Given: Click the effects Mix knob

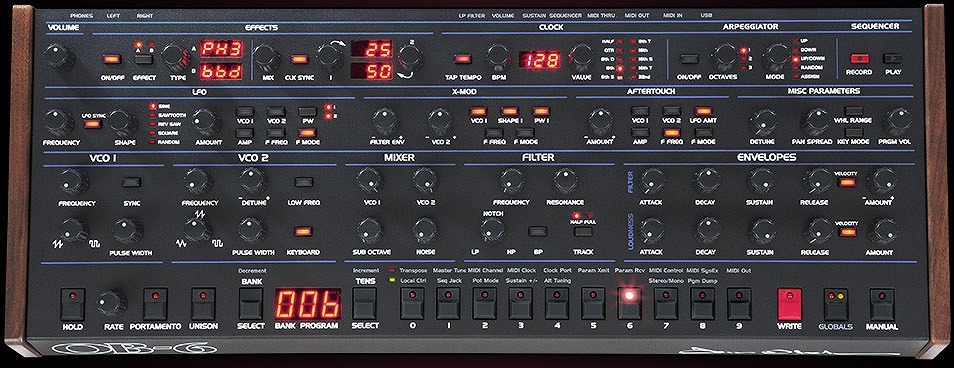Looking at the screenshot, I should [x=267, y=58].
